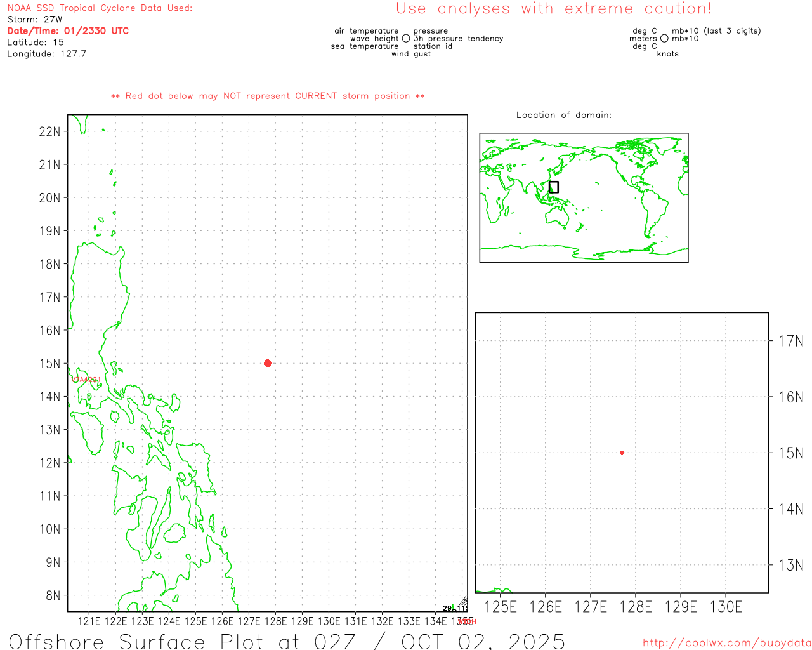
Task: Click the Offshore Surface Plot title
Action: point(287,641)
